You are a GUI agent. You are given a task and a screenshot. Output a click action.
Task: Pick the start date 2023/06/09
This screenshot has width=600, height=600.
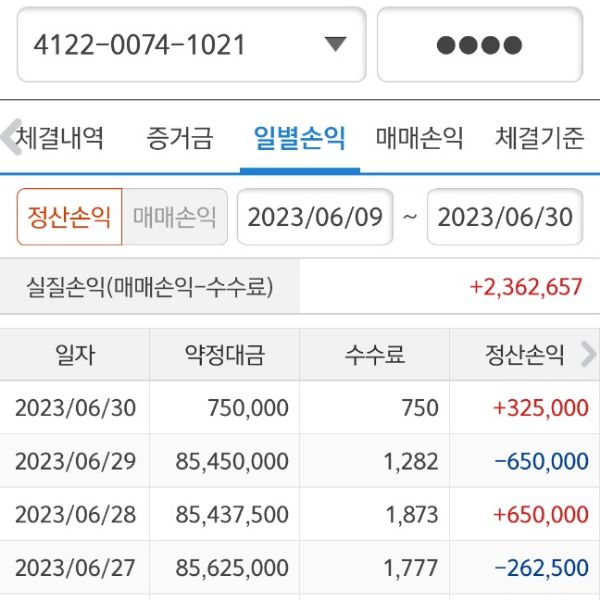click(x=315, y=217)
